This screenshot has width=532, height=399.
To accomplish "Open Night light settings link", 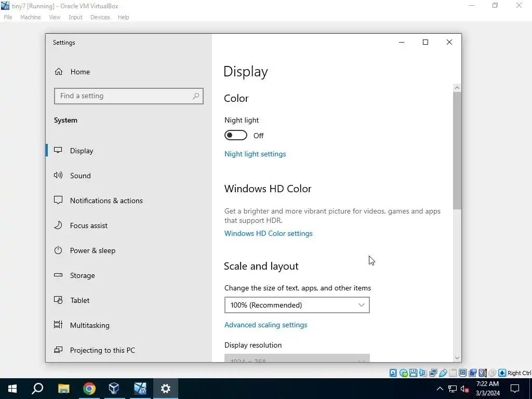I will click(255, 154).
